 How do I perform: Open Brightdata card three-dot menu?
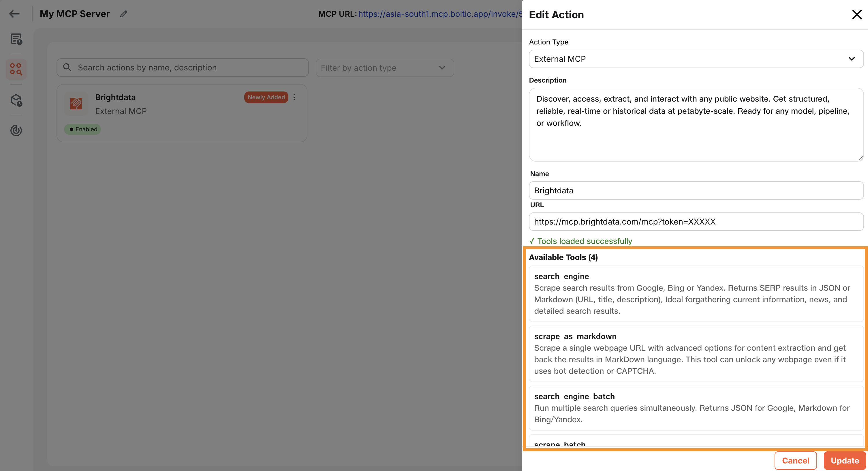tap(294, 97)
